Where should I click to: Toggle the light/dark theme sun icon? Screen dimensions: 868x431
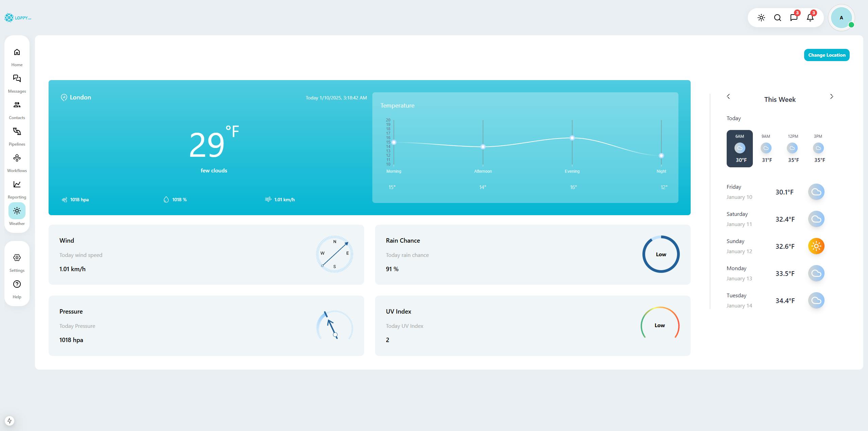761,18
